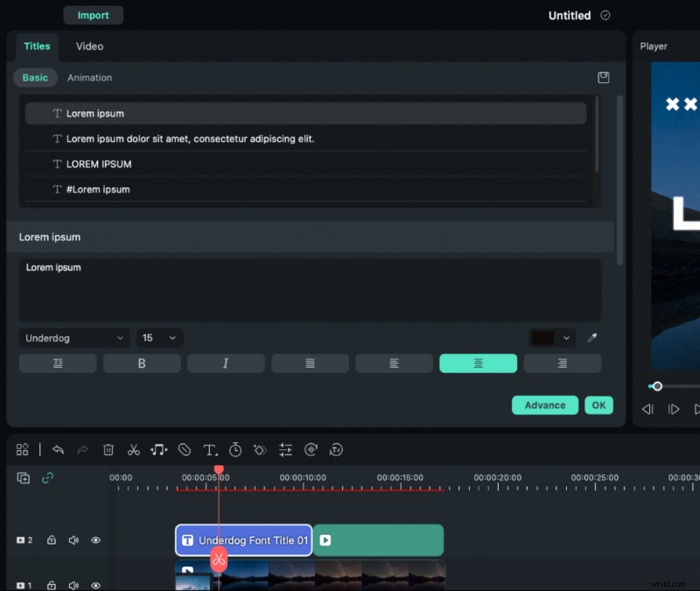Click the scissors Split icon in timeline toolbar

pos(133,449)
